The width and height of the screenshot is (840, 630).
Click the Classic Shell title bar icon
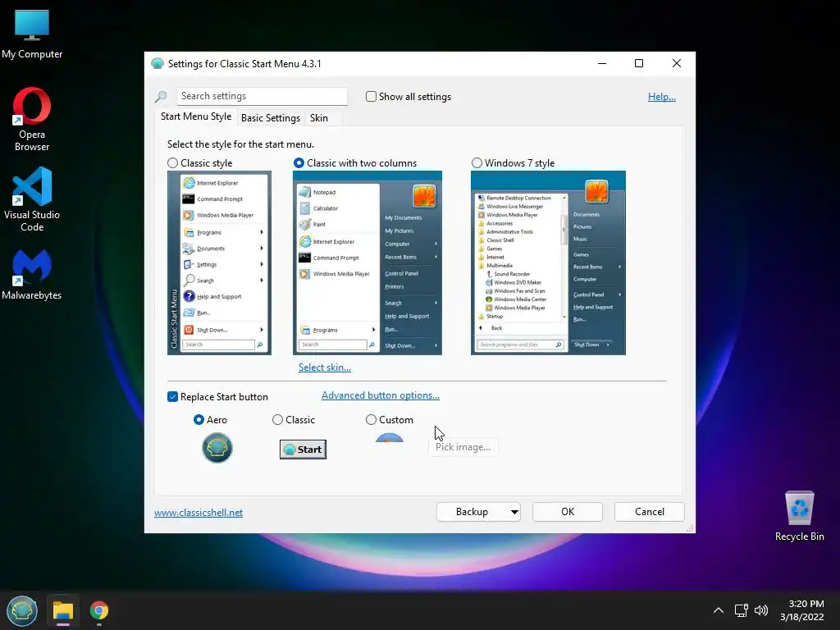point(157,64)
